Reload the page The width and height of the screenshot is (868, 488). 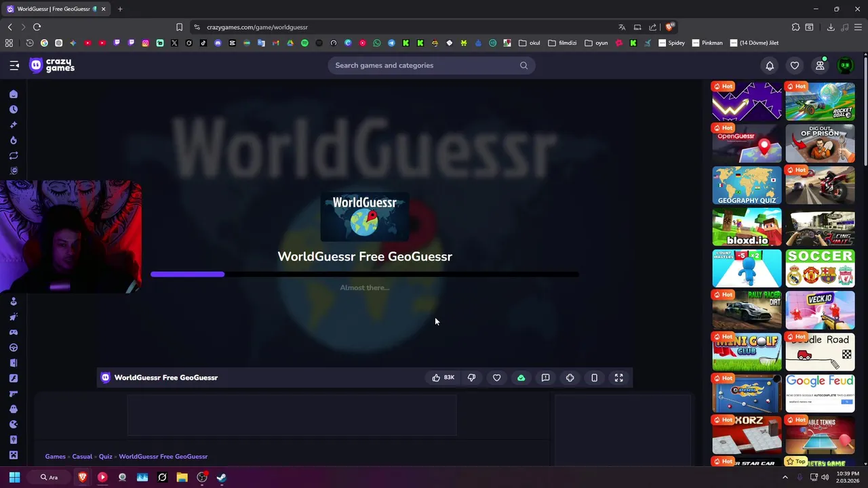[x=37, y=27]
